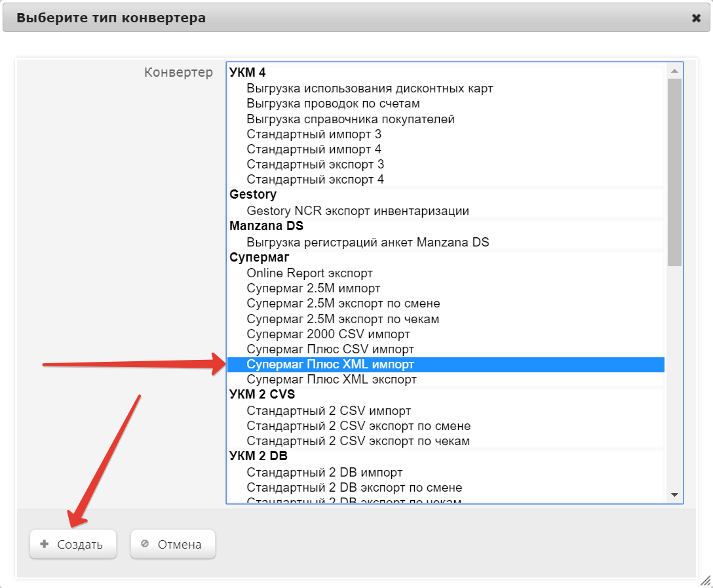Select Online Report экспорт
This screenshot has width=713, height=588.
point(309,273)
